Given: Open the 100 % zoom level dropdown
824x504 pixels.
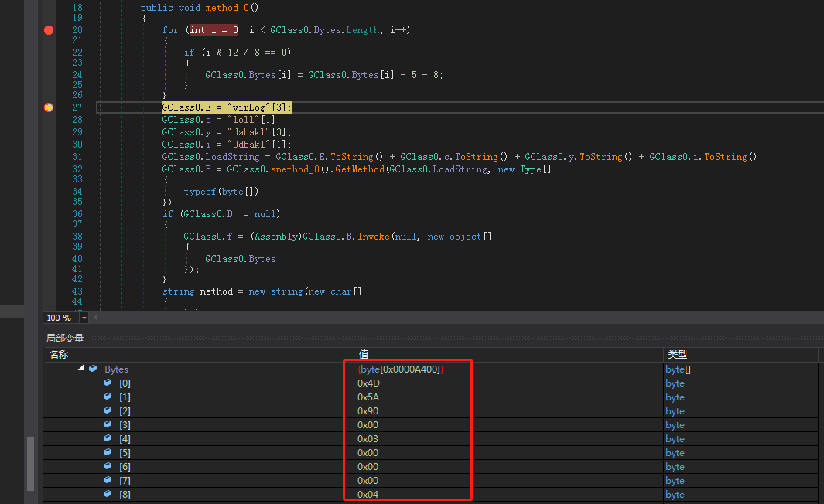Looking at the screenshot, I should click(84, 318).
